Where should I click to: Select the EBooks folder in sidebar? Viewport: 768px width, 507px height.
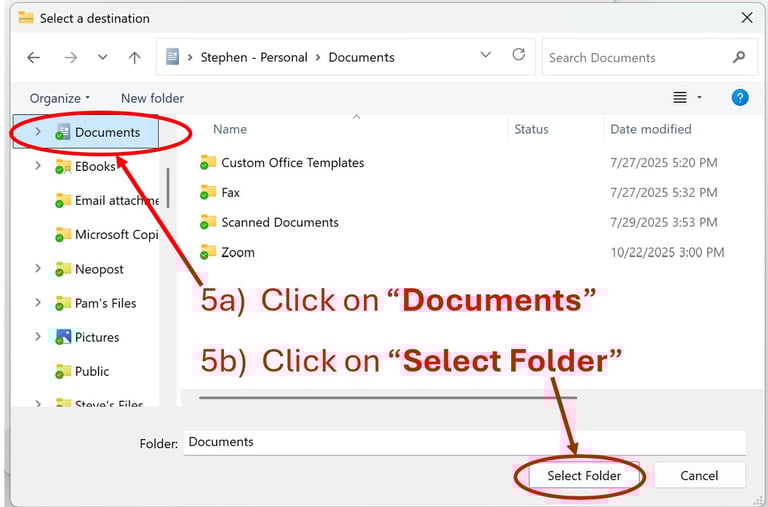pos(95,167)
